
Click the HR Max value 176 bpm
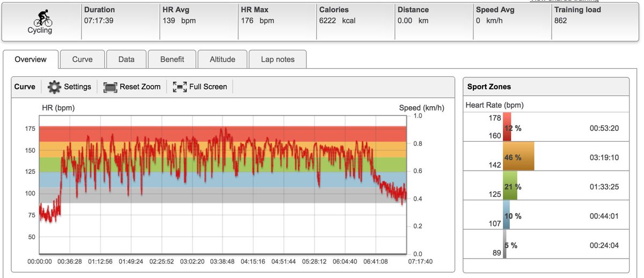click(x=258, y=21)
